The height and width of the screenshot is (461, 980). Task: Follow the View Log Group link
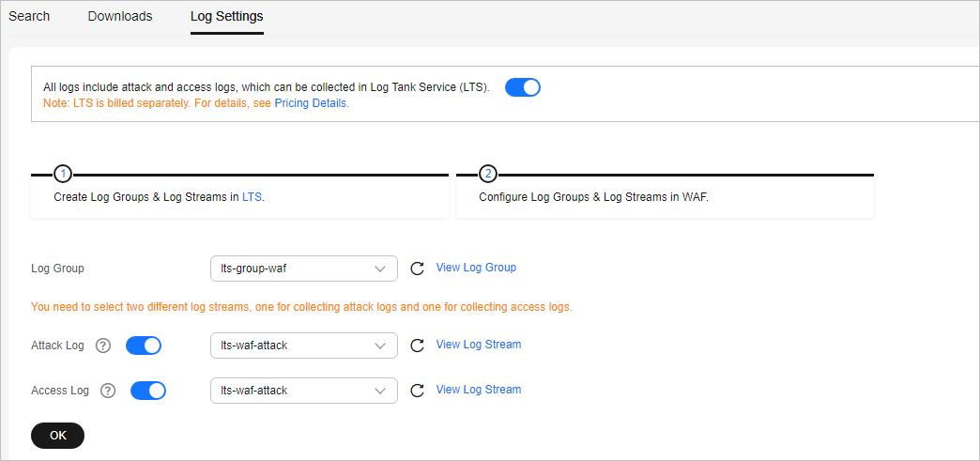point(476,268)
